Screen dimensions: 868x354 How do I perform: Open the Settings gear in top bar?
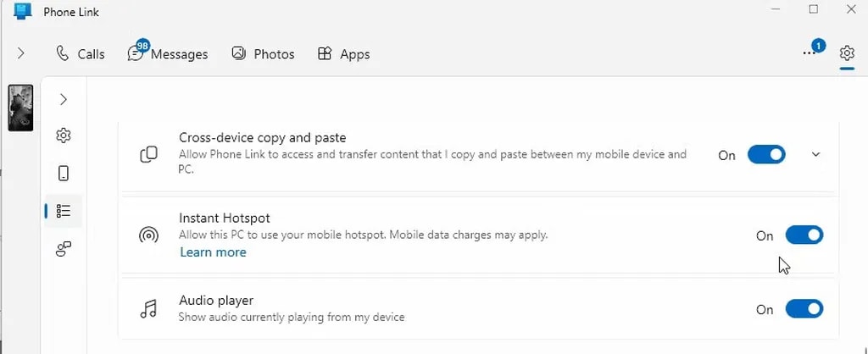click(847, 53)
